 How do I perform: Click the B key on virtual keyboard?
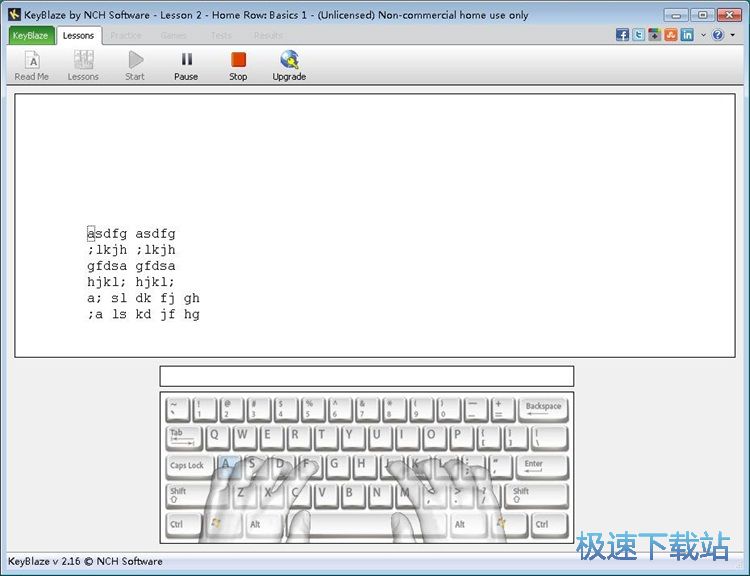(x=352, y=495)
